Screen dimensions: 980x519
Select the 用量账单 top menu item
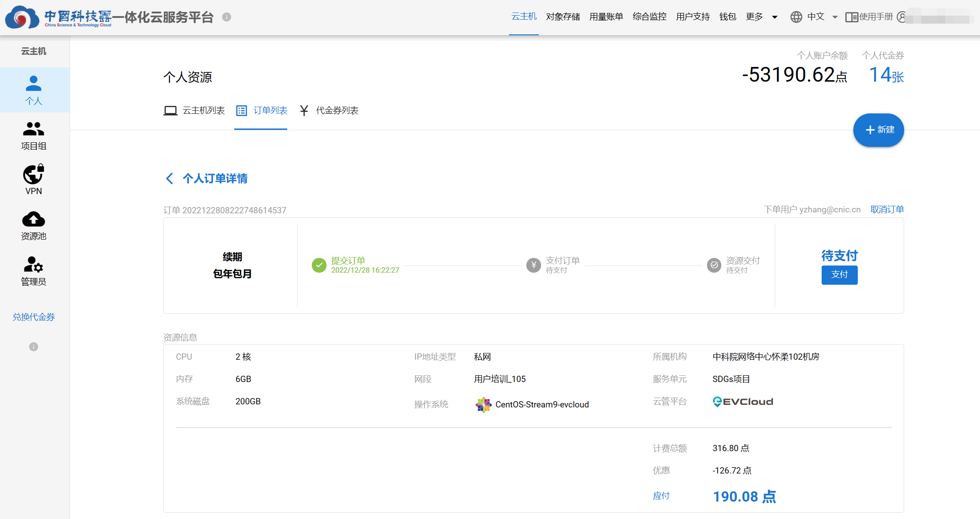606,17
